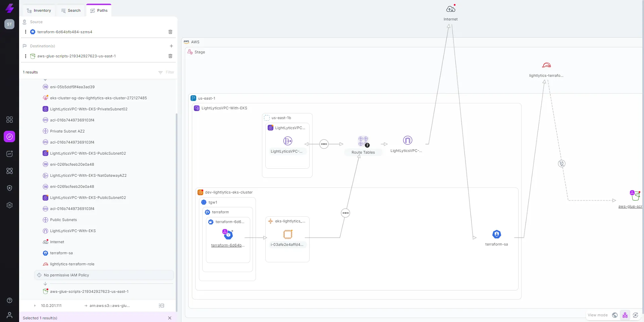Screen dimensions: 644x322
Task: Open the help question mark icon
Action: tap(9, 300)
